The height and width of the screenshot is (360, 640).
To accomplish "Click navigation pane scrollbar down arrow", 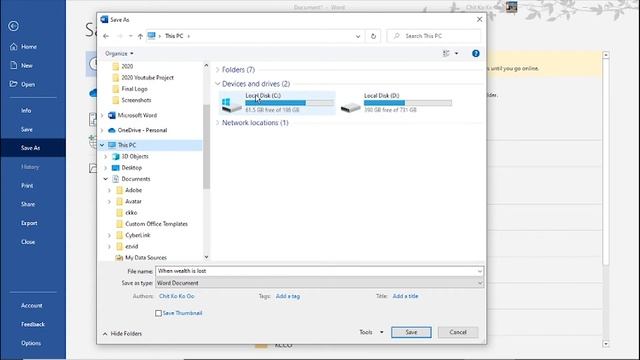I will pyautogui.click(x=206, y=257).
